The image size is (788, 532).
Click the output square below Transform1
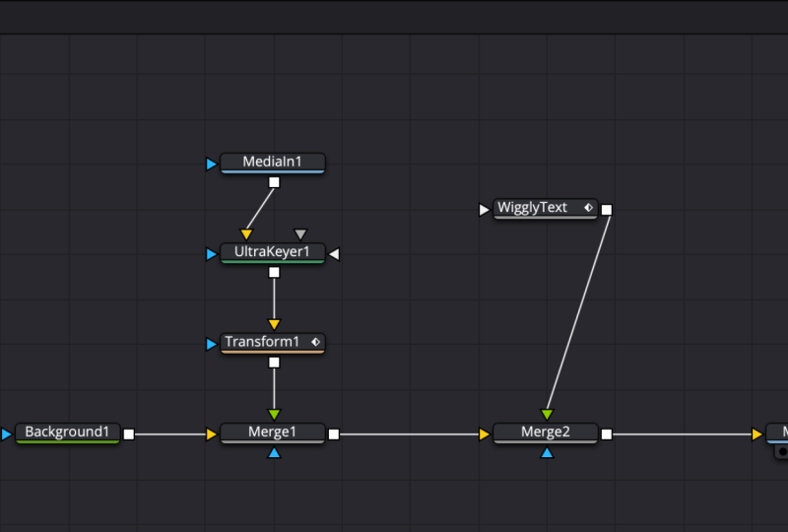(274, 363)
